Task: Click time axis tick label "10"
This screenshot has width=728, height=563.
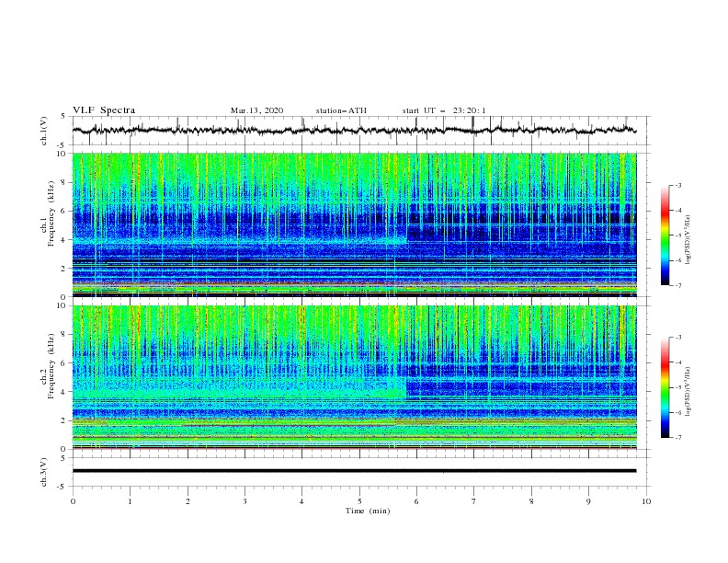Action: (x=646, y=501)
